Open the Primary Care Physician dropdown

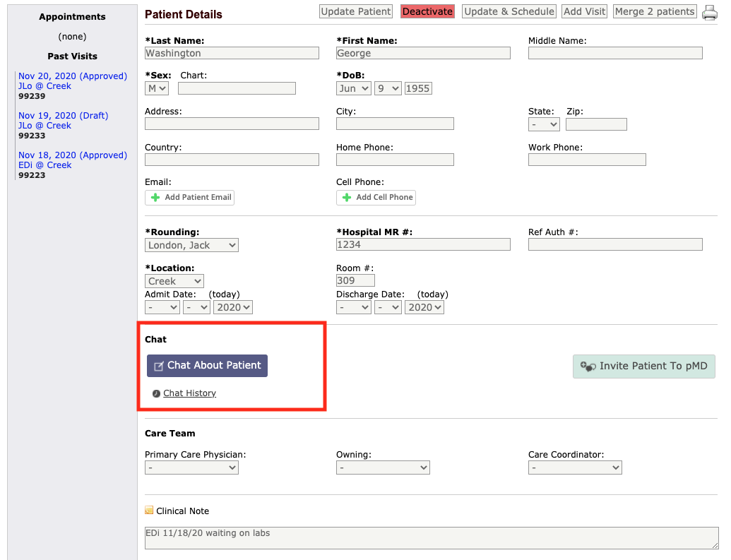(191, 467)
